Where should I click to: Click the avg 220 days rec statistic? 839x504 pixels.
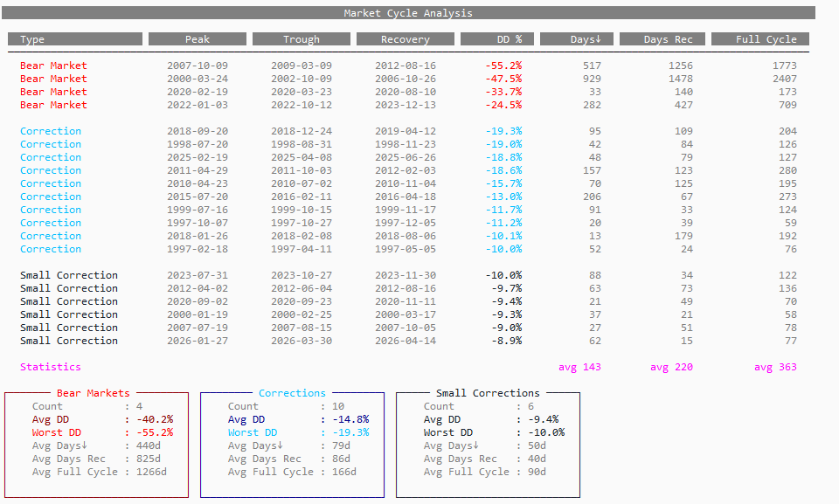[671, 367]
